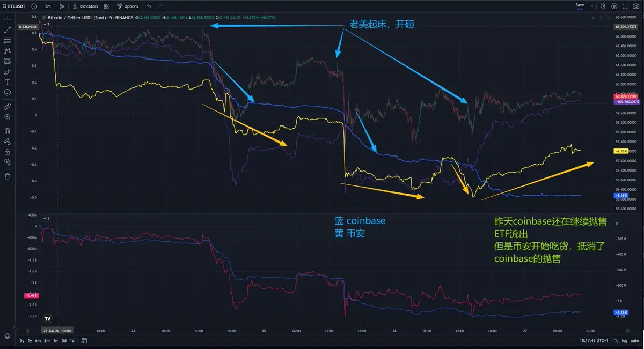Click the 0.53624036 left scale label
644x349 pixels.
click(27, 27)
